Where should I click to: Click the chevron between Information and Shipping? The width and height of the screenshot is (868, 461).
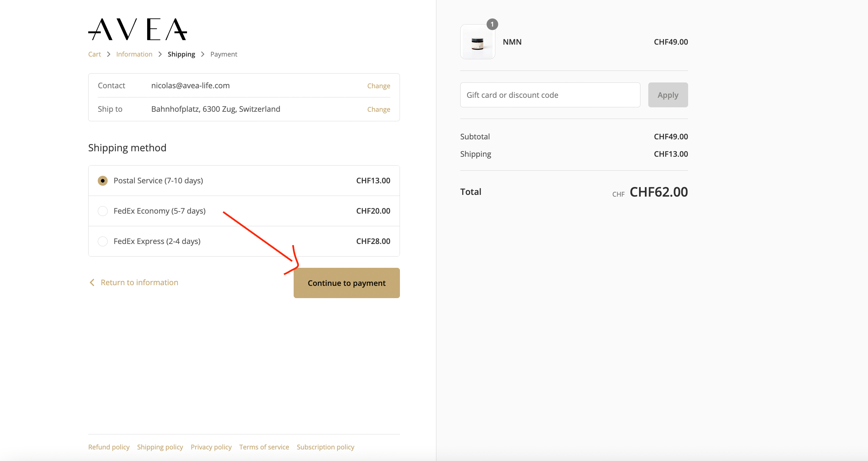click(160, 54)
